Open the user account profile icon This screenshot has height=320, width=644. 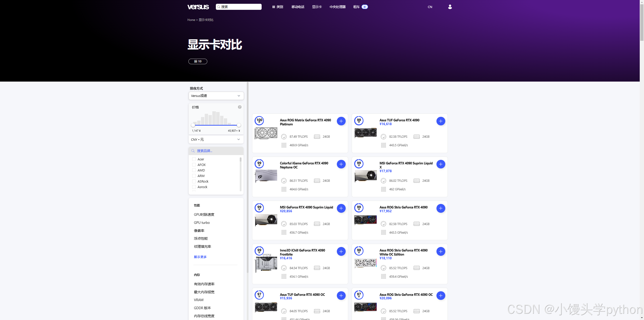tap(450, 7)
